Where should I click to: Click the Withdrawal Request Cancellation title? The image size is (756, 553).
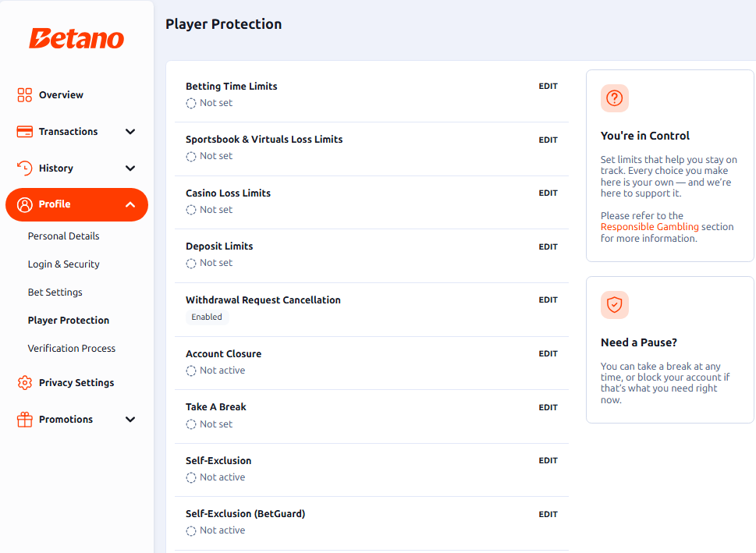click(x=263, y=300)
